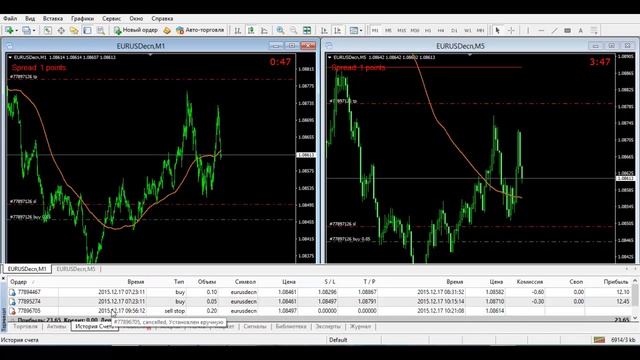Select the crosshair tool
This screenshot has width=640, height=360.
click(511, 30)
